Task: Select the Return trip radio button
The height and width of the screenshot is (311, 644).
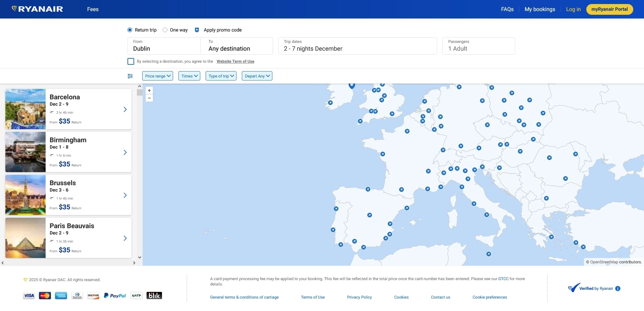Action: click(x=130, y=30)
